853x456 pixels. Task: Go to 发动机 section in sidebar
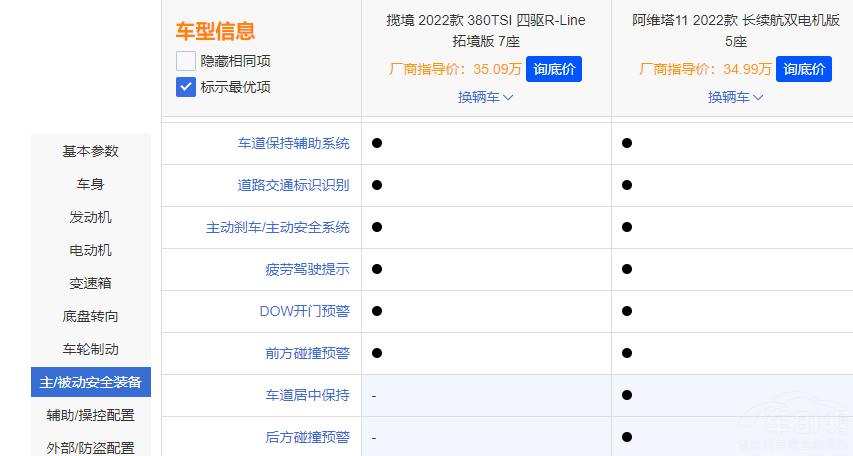(91, 217)
